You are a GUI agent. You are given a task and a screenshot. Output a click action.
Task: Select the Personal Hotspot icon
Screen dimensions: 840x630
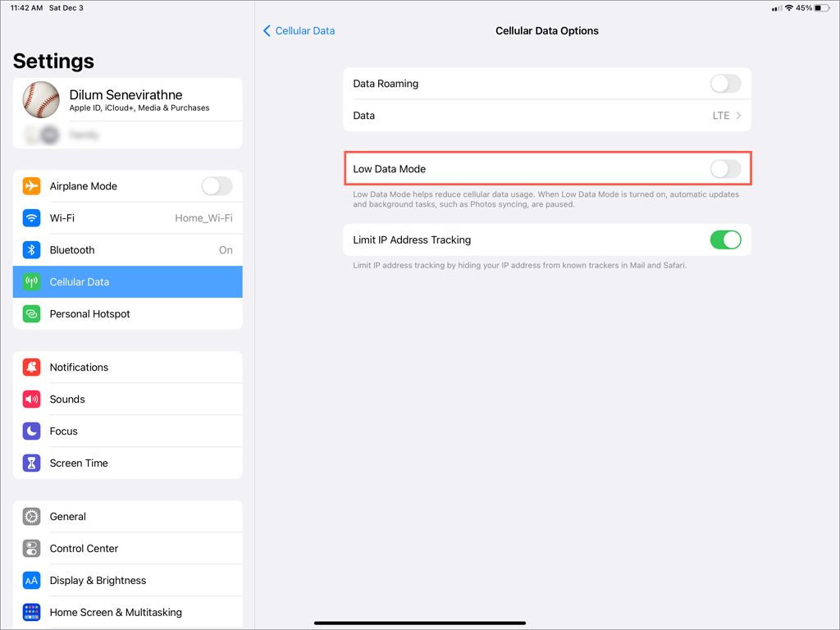[31, 313]
